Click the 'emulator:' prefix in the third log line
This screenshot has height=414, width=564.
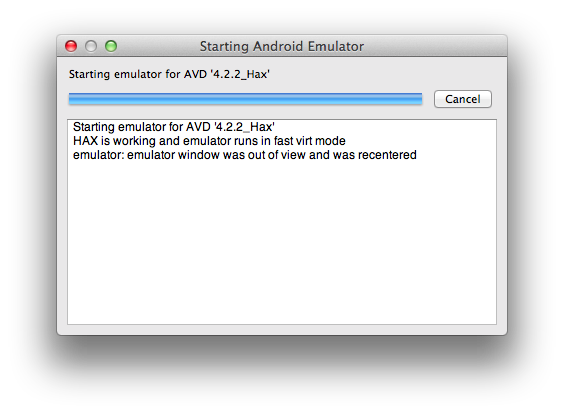click(98, 155)
